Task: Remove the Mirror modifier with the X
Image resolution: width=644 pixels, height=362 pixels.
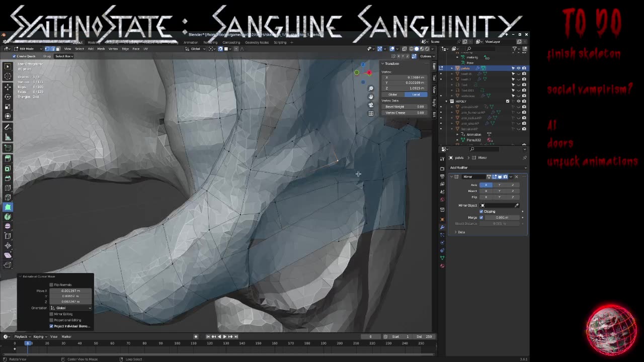Action: (x=516, y=176)
